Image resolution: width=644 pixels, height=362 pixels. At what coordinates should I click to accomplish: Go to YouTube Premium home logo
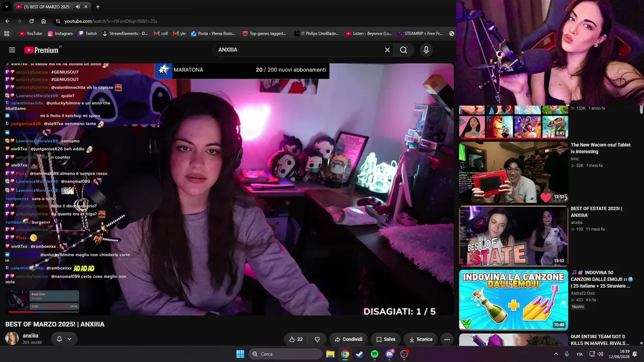coord(41,50)
